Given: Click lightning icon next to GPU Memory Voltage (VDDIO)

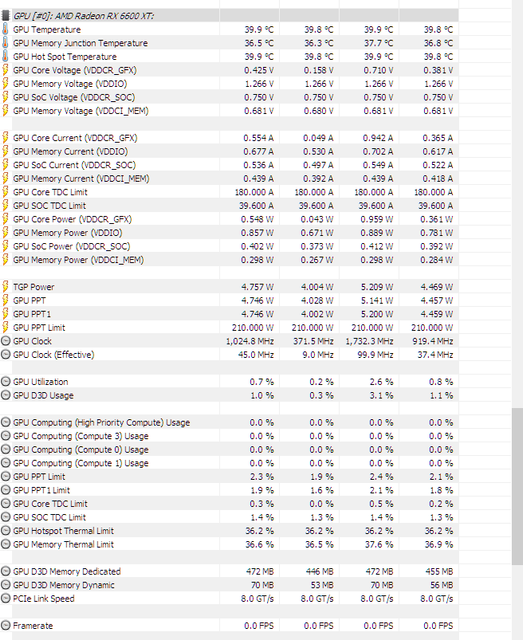Looking at the screenshot, I should pyautogui.click(x=5, y=84).
